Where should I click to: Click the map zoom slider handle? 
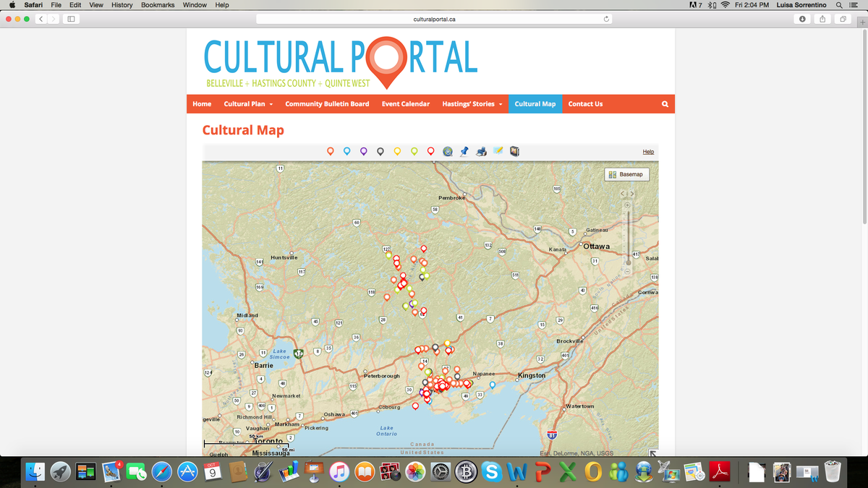click(x=628, y=262)
